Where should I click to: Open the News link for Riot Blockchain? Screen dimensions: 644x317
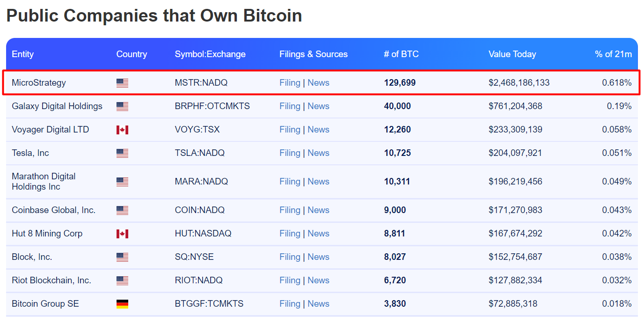tap(318, 280)
